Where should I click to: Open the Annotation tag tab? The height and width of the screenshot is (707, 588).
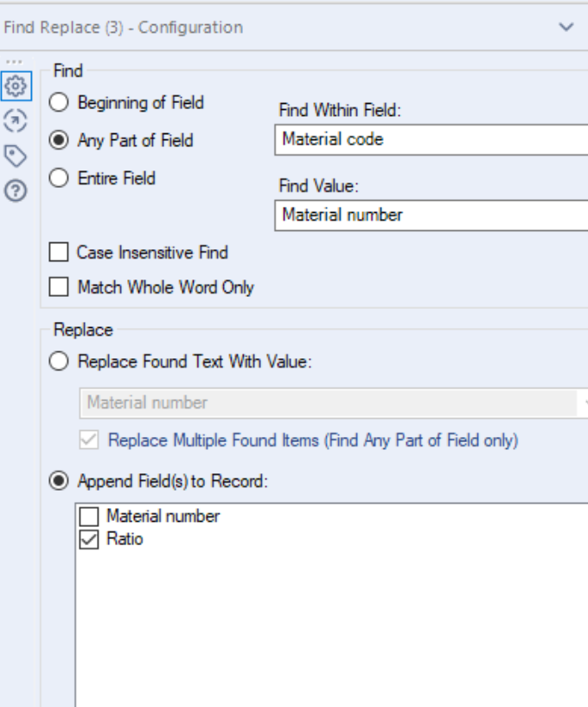click(15, 156)
